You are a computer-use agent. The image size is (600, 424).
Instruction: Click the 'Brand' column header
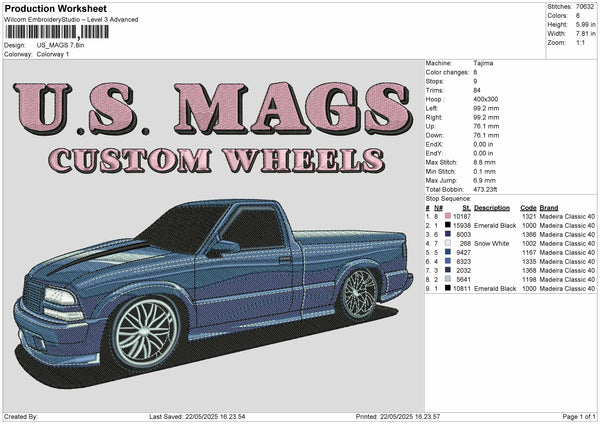(x=549, y=208)
